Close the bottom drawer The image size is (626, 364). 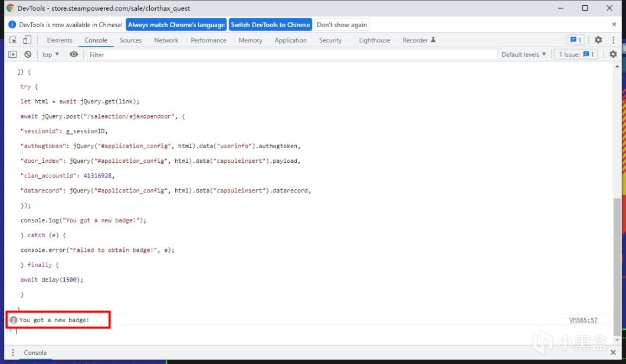(x=613, y=352)
